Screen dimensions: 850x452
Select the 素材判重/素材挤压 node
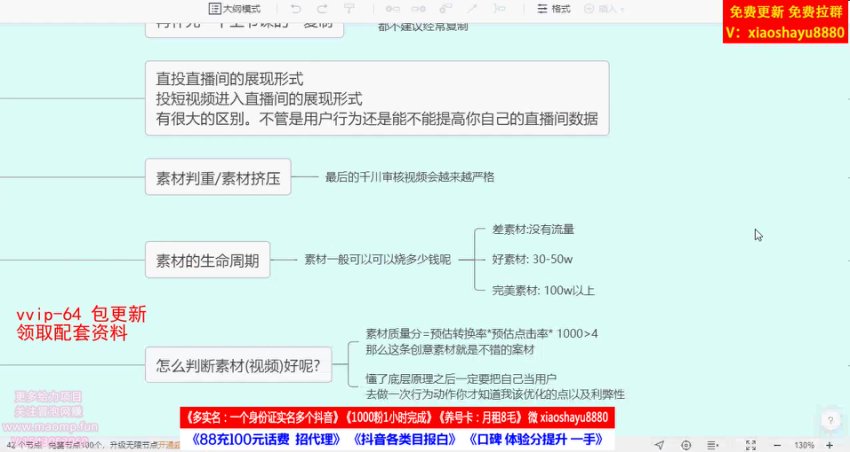(x=218, y=180)
